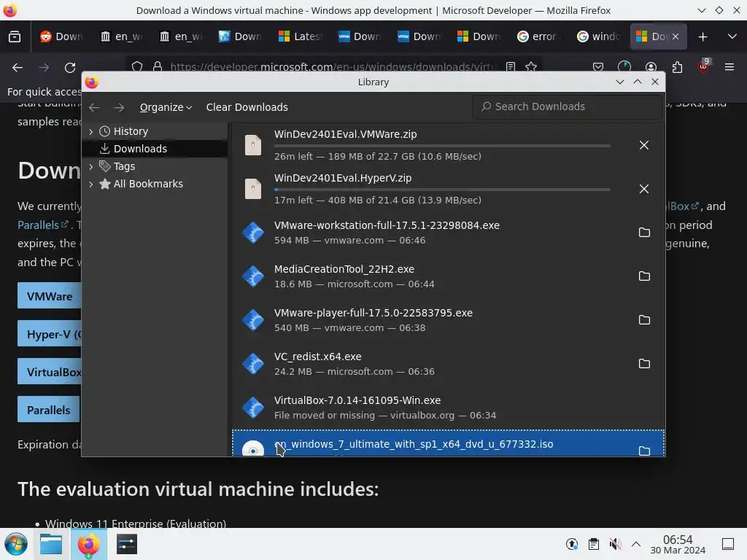
Task: Click the Firefox URL address bar
Action: [x=332, y=67]
